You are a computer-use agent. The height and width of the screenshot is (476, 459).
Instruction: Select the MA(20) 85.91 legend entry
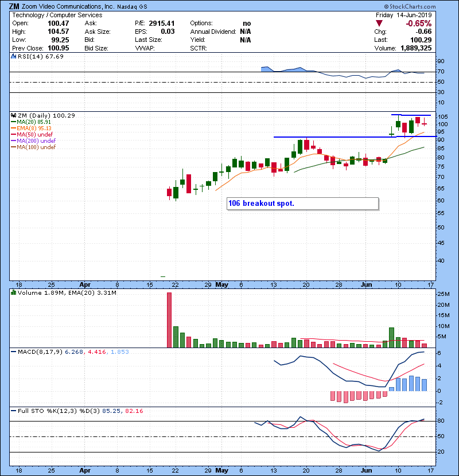[30, 122]
